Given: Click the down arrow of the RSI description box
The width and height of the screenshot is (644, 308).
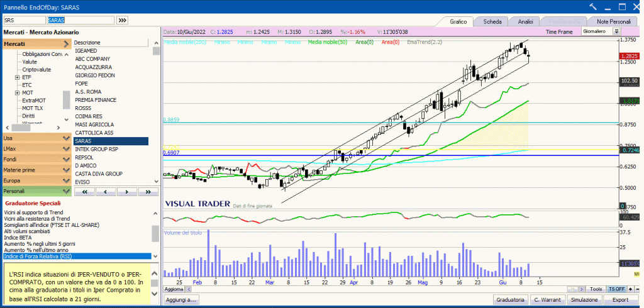Looking at the screenshot, I should pos(155,293).
